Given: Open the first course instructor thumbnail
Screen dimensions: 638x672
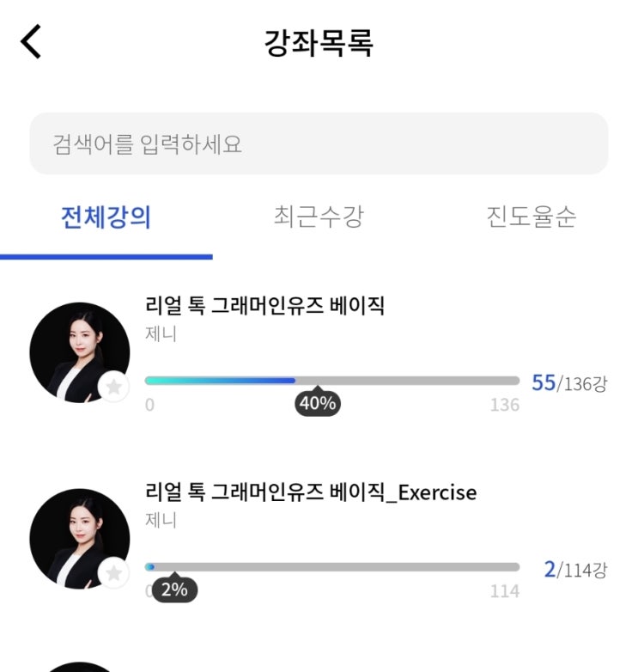Looking at the screenshot, I should click(x=79, y=352).
